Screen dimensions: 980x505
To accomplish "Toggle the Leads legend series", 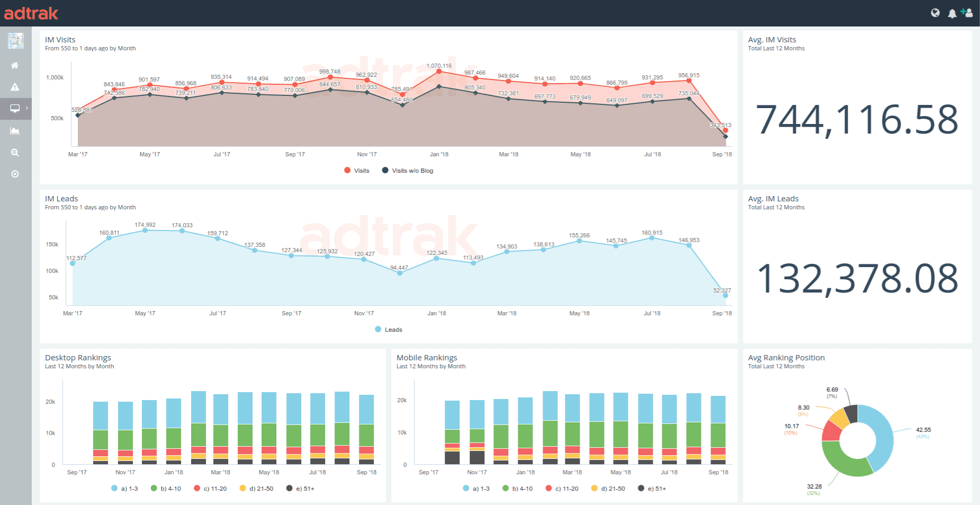I will tap(389, 330).
